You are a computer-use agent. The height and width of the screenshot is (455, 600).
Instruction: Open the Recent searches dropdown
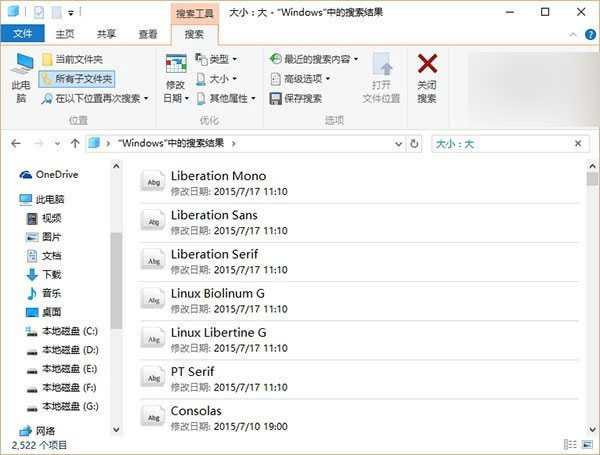314,59
